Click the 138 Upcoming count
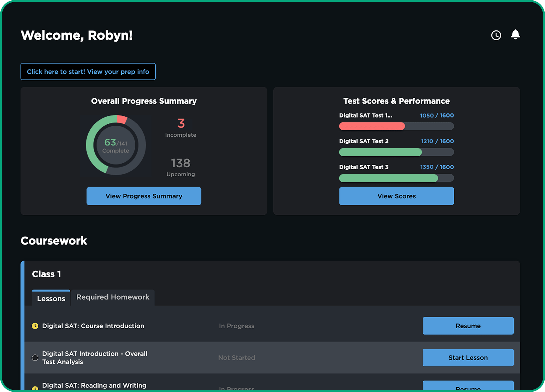Viewport: 545px width, 392px height. point(181,163)
